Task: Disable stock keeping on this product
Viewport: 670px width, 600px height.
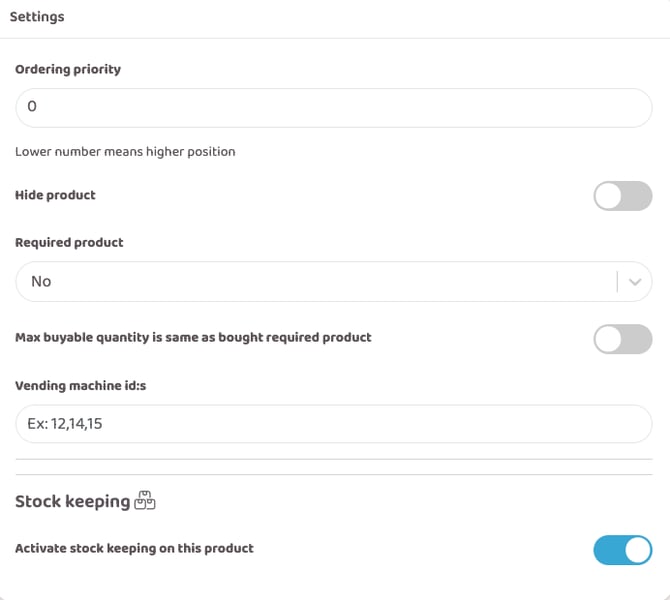Action: coord(622,549)
